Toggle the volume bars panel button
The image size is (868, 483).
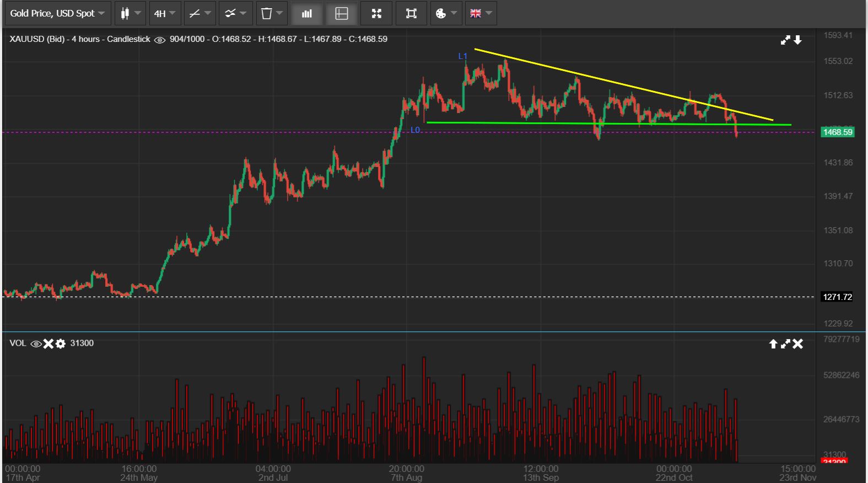307,13
